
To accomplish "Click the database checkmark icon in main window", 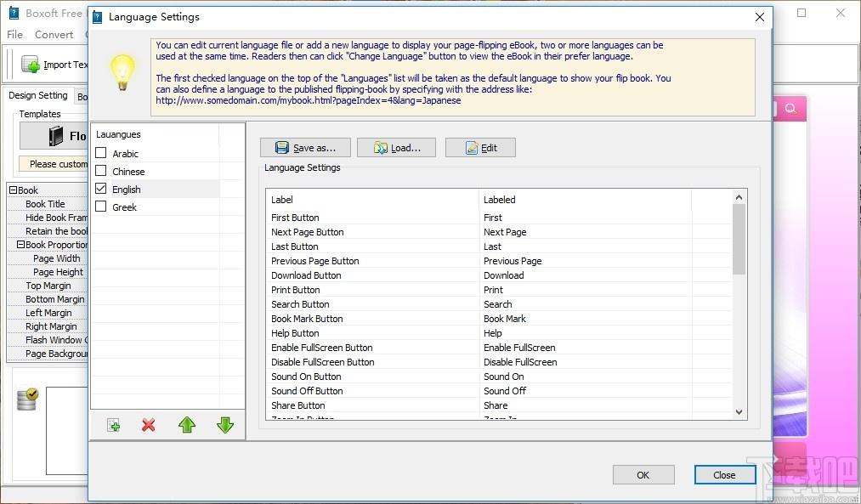I will click(x=27, y=399).
